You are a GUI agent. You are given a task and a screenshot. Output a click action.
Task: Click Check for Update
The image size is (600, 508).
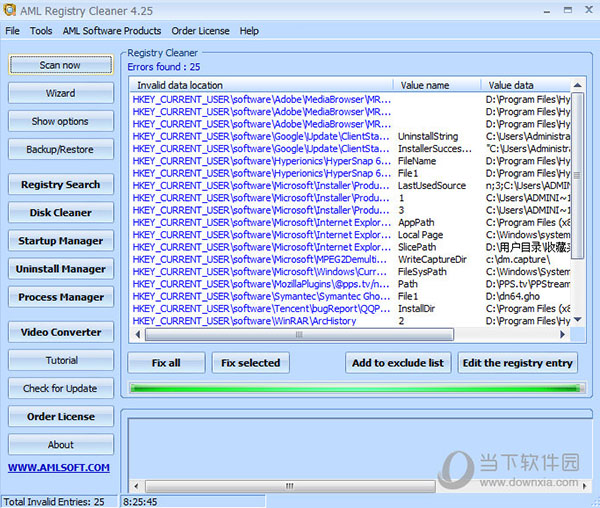click(61, 388)
